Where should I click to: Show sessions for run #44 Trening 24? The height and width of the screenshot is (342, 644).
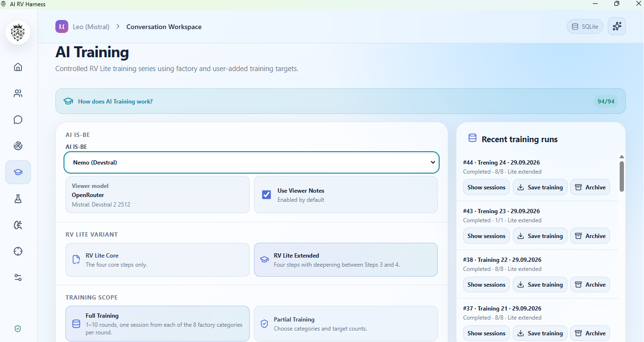(486, 187)
